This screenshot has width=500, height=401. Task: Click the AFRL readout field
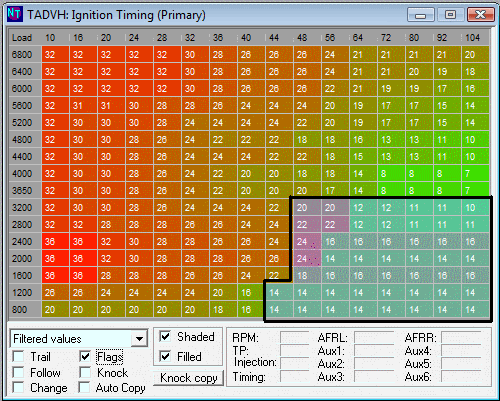(x=374, y=337)
